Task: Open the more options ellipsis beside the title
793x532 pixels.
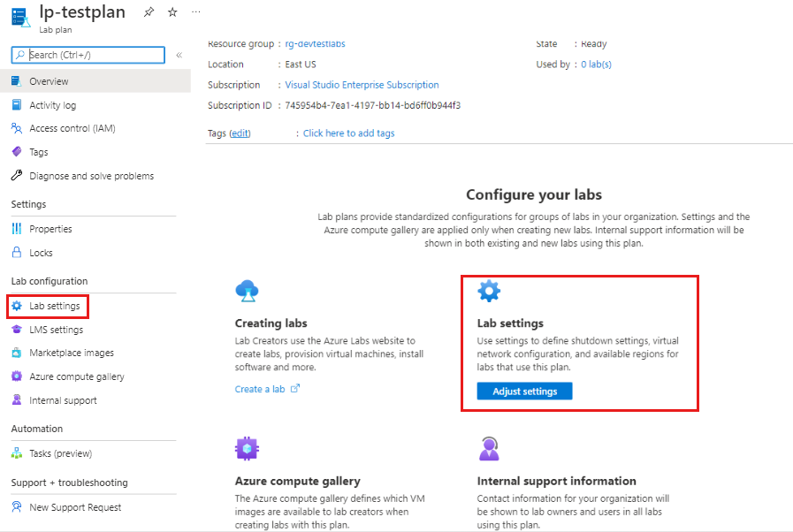Action: click(195, 11)
